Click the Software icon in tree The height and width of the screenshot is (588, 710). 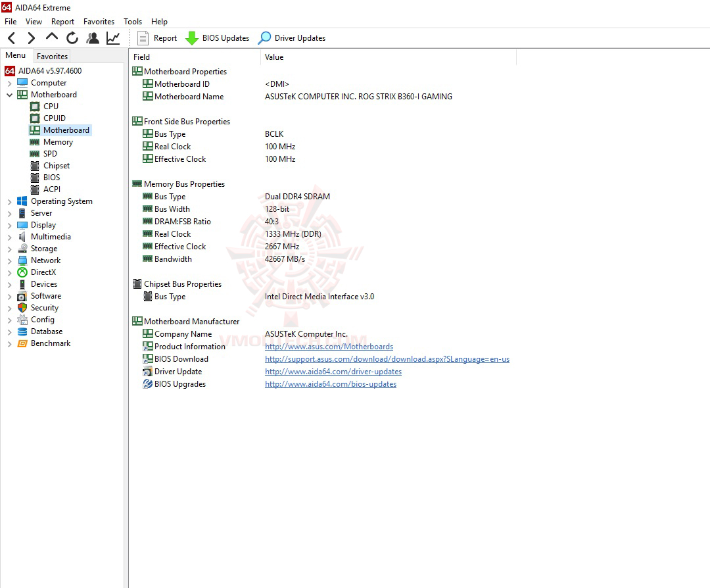tap(22, 296)
